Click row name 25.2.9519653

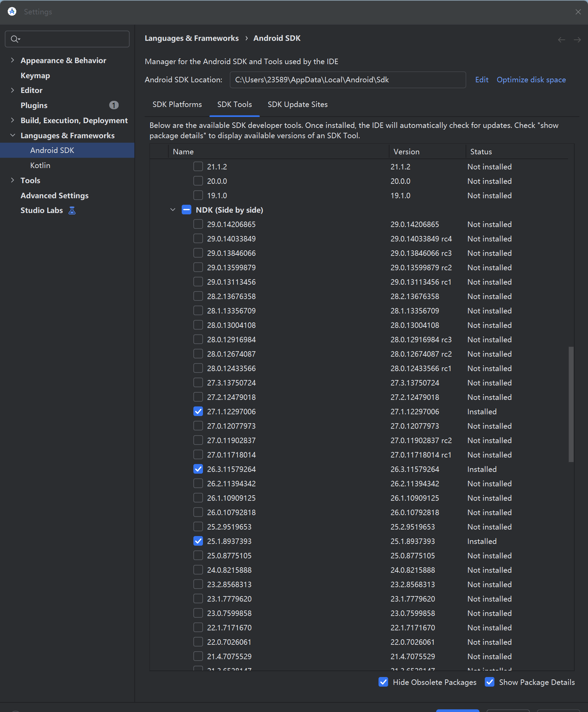(x=229, y=527)
